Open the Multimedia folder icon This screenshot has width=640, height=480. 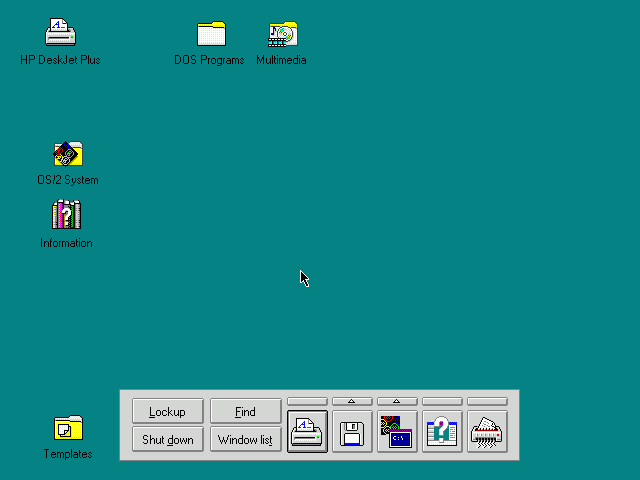[x=282, y=34]
